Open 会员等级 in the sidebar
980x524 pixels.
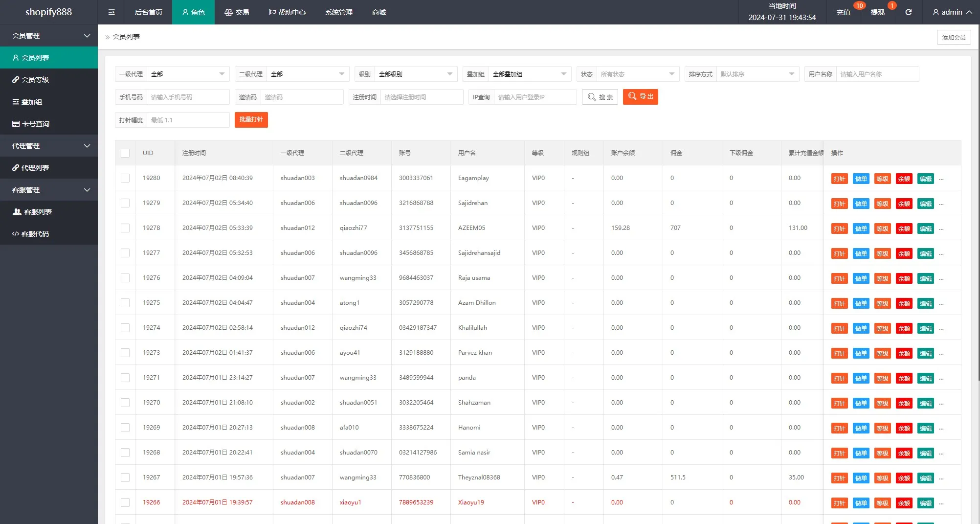click(x=35, y=80)
